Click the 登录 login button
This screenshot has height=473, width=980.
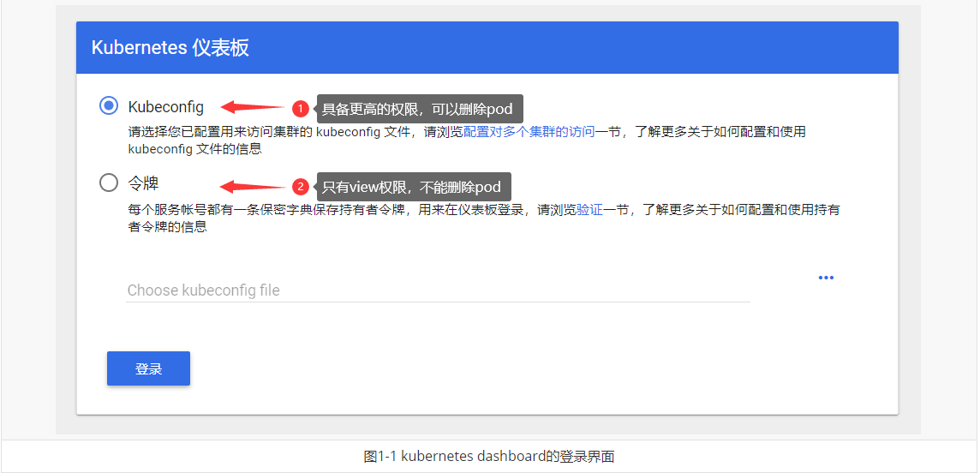149,368
